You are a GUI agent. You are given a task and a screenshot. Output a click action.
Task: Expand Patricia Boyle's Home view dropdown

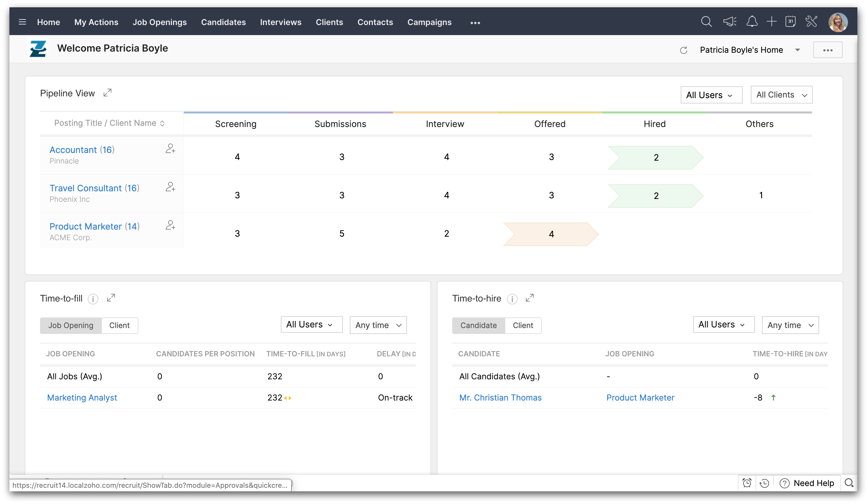pos(797,50)
